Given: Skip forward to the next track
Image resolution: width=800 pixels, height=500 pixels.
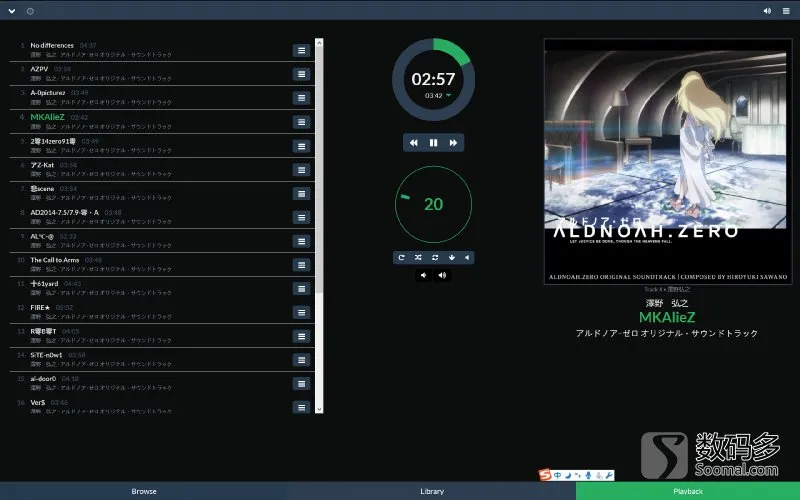Looking at the screenshot, I should pos(453,143).
